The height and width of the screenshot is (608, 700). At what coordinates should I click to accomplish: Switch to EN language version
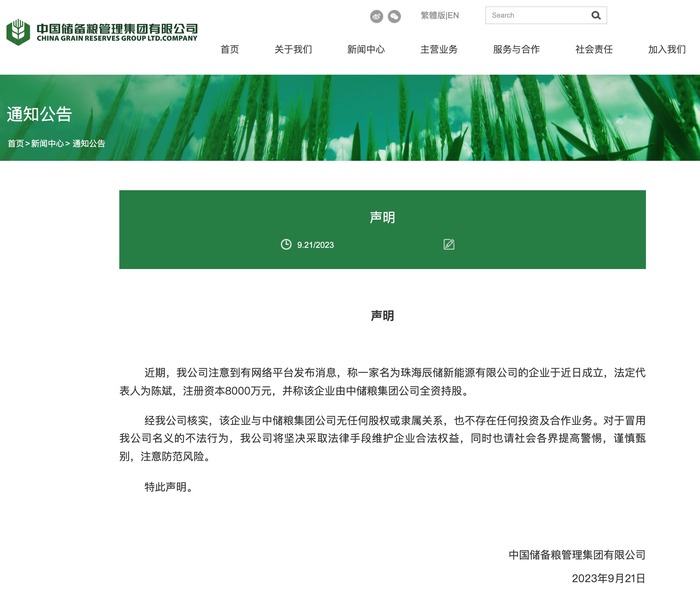(x=453, y=15)
